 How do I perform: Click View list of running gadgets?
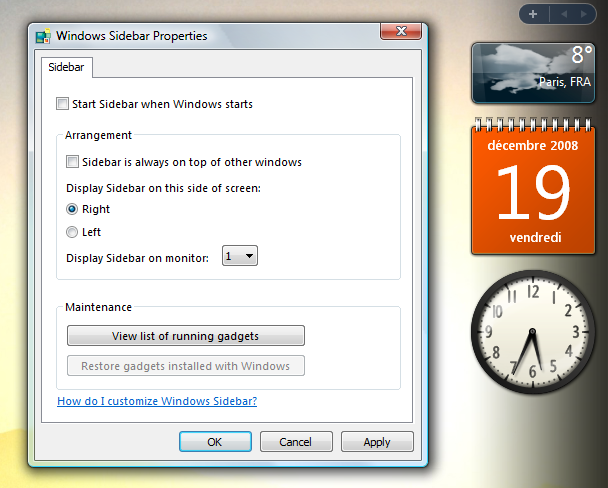tap(186, 336)
